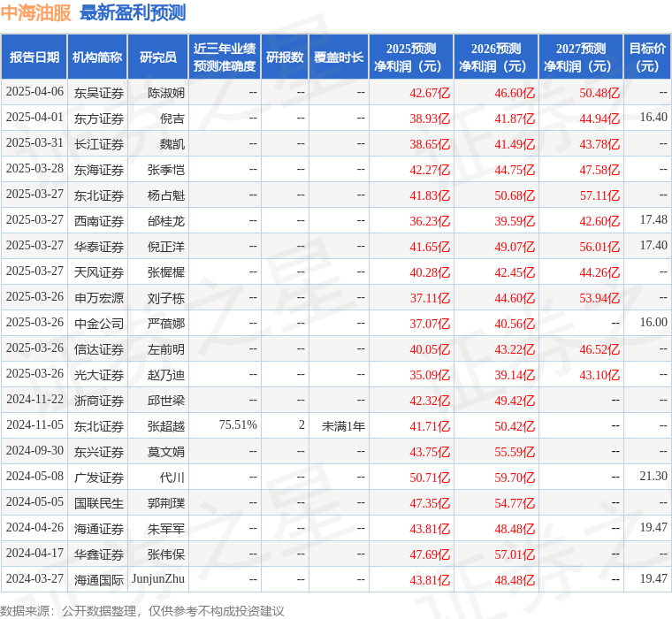Click the 2024-11-22 report date cell
The image size is (672, 619).
tap(34, 400)
